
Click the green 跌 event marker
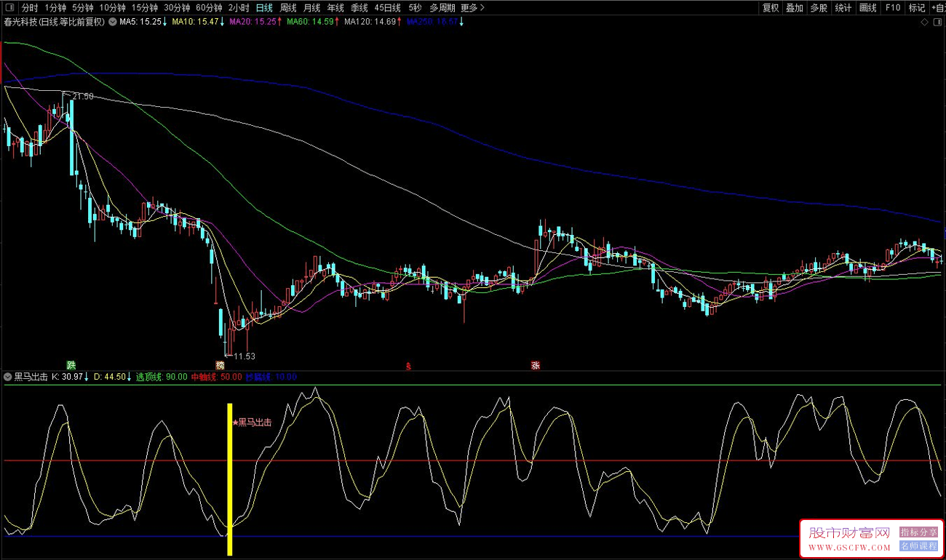71,365
